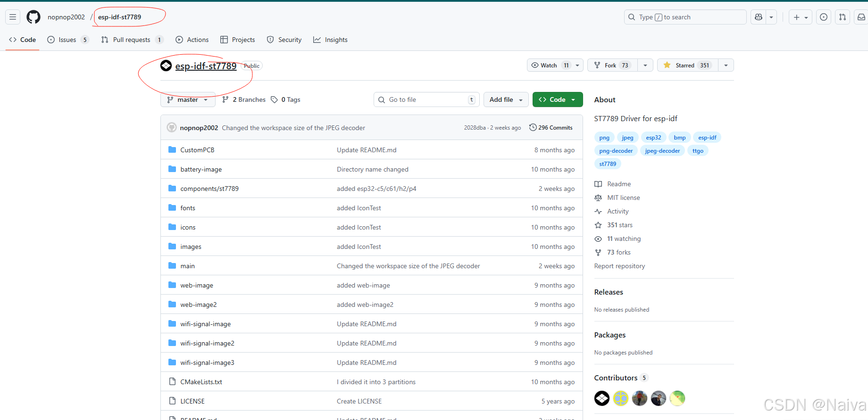Screen dimensions: 868x420
Task: Expand the create new plus dropdown
Action: 801,17
